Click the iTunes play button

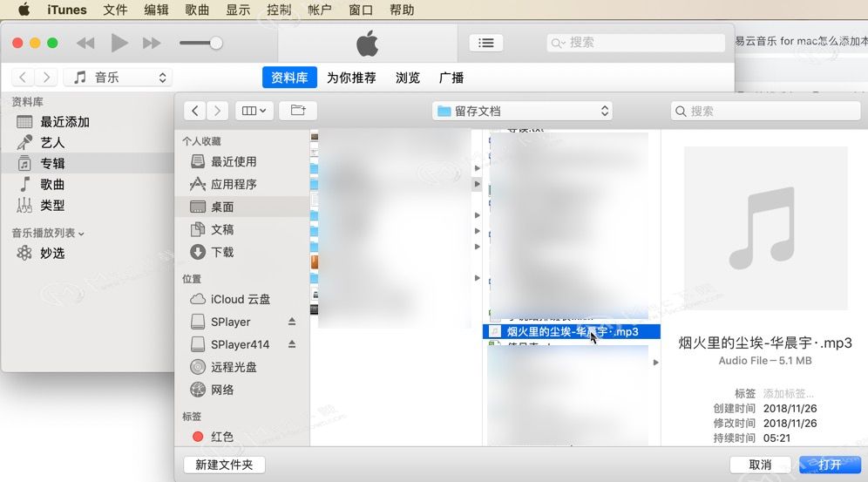119,43
